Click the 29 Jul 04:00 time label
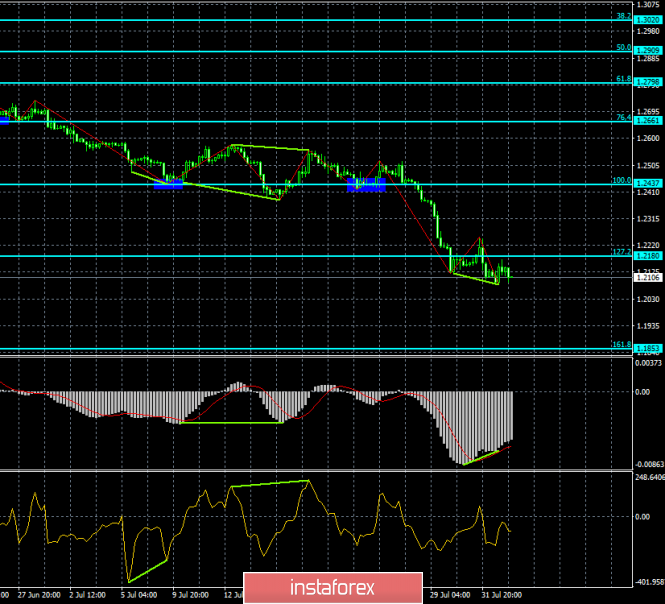665x604 pixels. click(450, 595)
